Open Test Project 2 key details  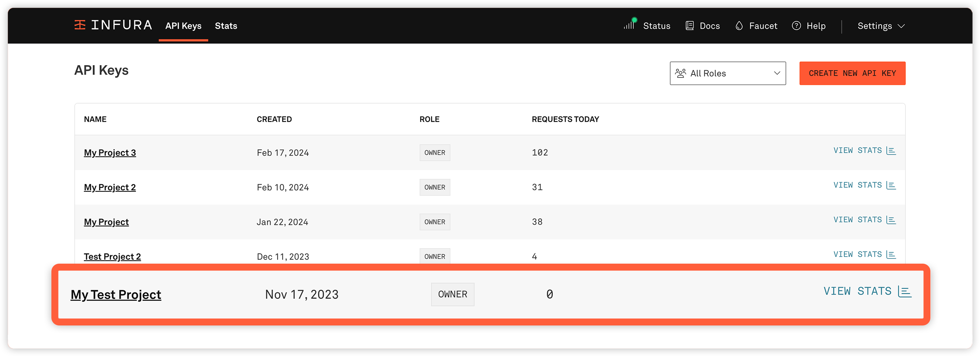point(112,256)
